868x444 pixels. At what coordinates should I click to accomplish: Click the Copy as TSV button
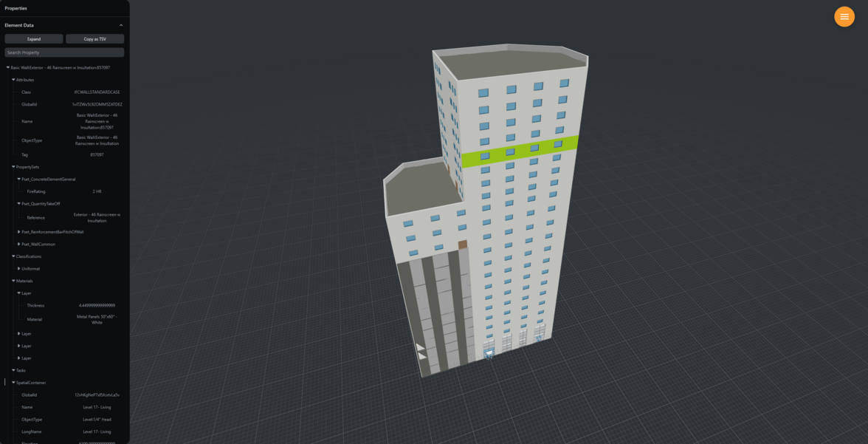[x=94, y=39]
